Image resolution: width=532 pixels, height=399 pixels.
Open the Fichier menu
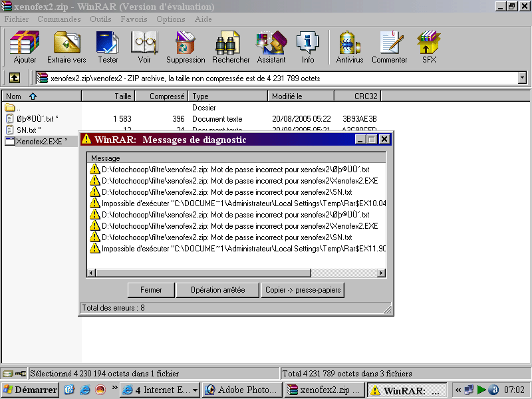point(16,19)
